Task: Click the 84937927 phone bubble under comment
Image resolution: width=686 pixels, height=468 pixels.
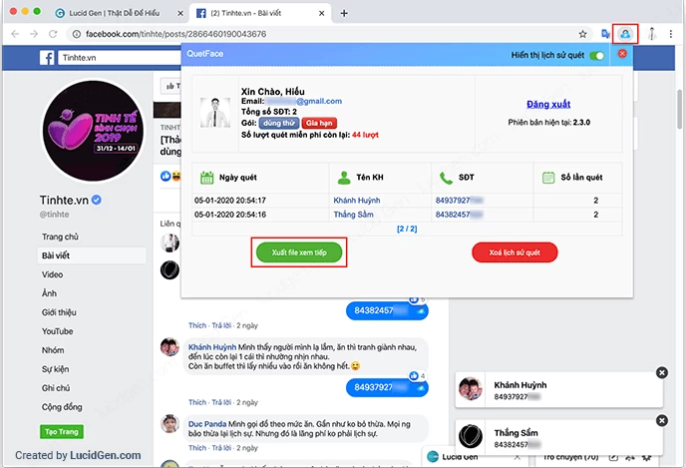Action: (387, 388)
